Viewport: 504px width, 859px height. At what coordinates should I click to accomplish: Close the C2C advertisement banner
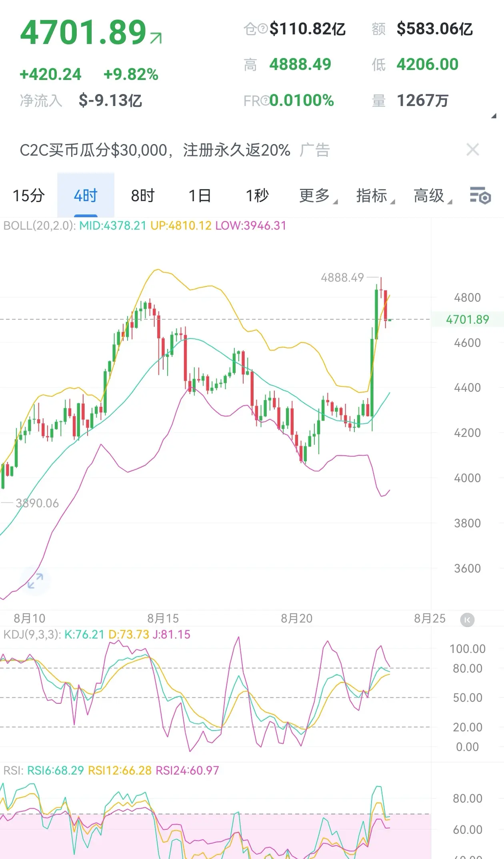click(x=473, y=150)
